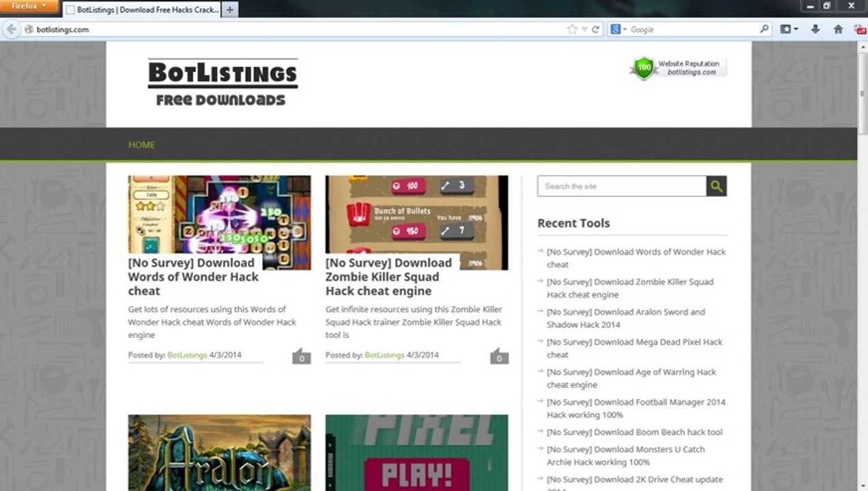Open the Words of Wonder game thumbnail
Image resolution: width=868 pixels, height=491 pixels.
tap(219, 215)
